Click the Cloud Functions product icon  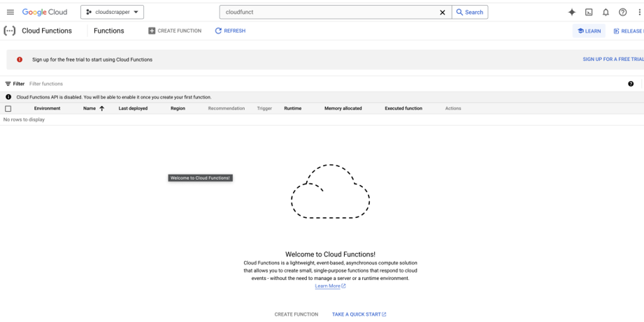10,31
